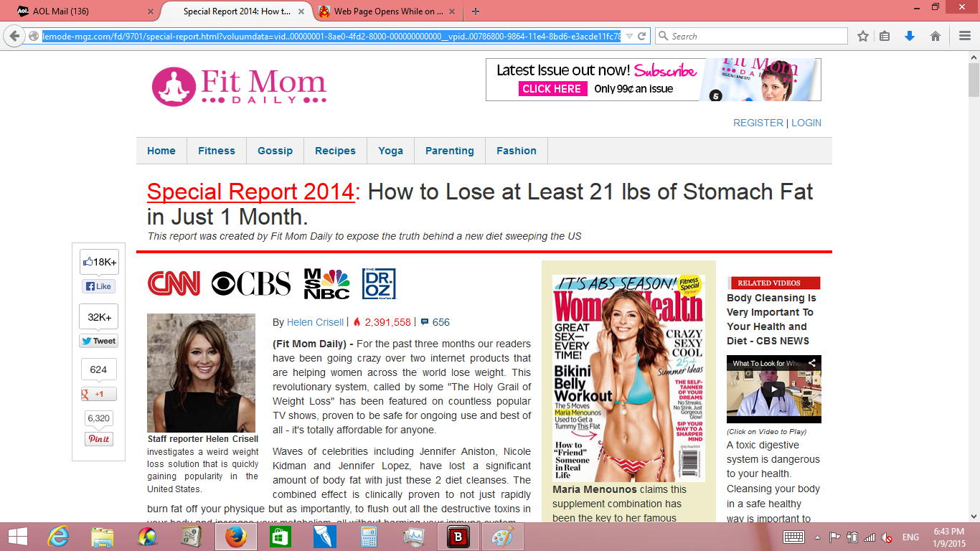Image resolution: width=980 pixels, height=551 pixels.
Task: Open Internet Explorer from the taskbar
Action: pos(57,537)
